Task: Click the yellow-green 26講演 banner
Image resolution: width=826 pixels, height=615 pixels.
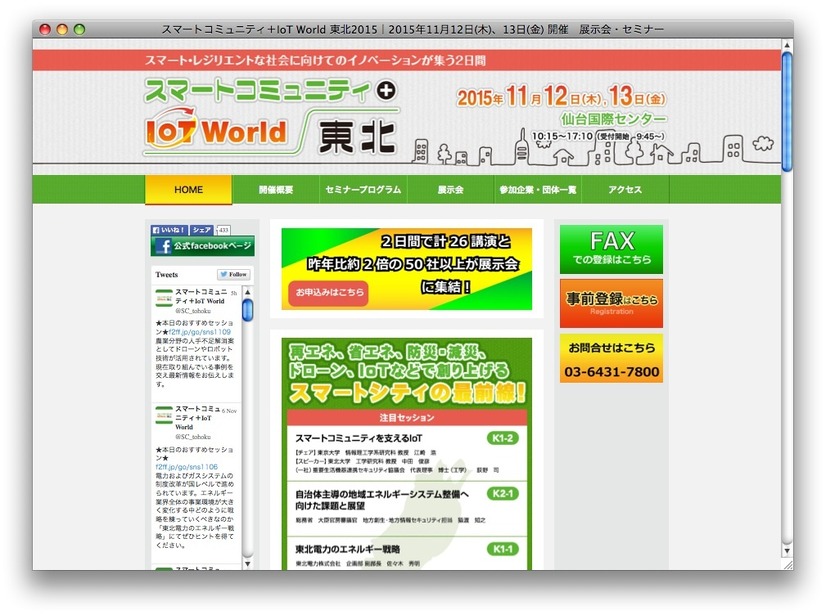Action: pyautogui.click(x=407, y=269)
